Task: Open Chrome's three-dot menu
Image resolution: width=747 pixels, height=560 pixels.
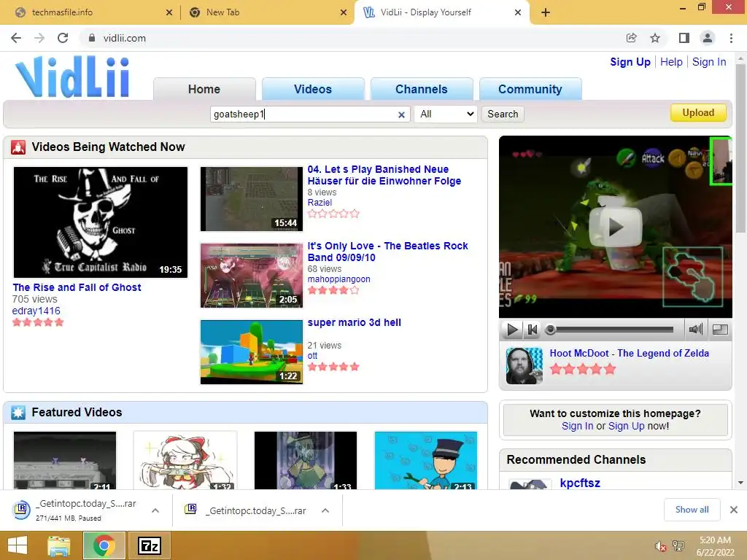Action: coord(731,38)
